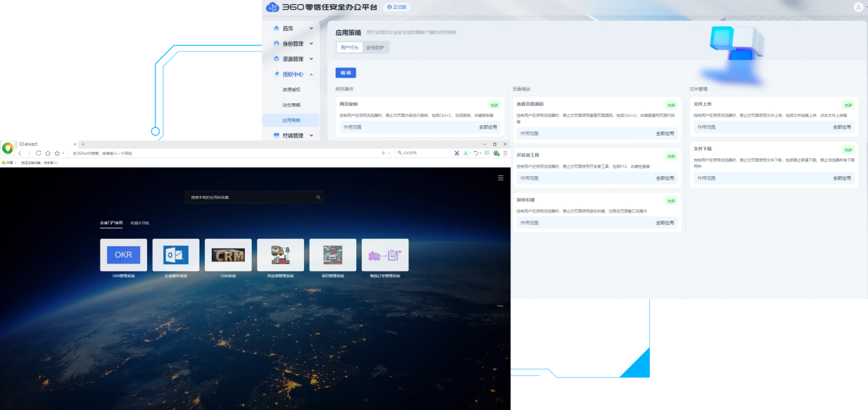Click 全部应用 scope on 文件下载 card
This screenshot has width=868, height=410.
pyautogui.click(x=842, y=177)
